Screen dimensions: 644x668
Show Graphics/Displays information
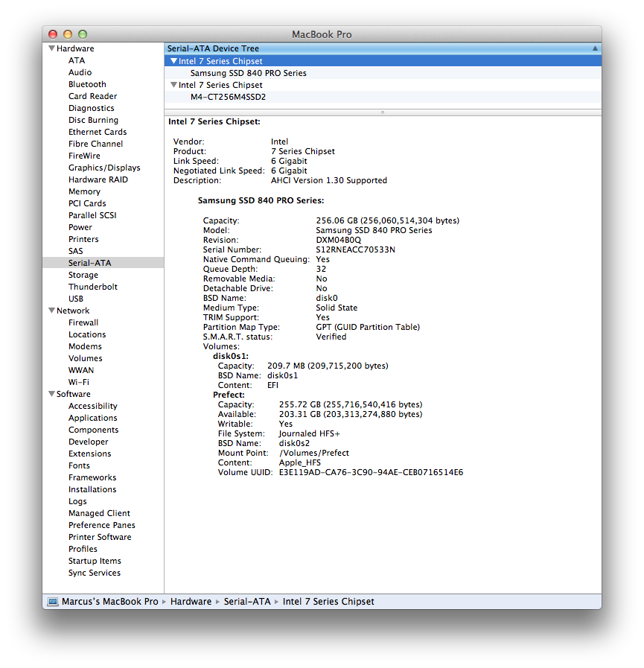[104, 168]
